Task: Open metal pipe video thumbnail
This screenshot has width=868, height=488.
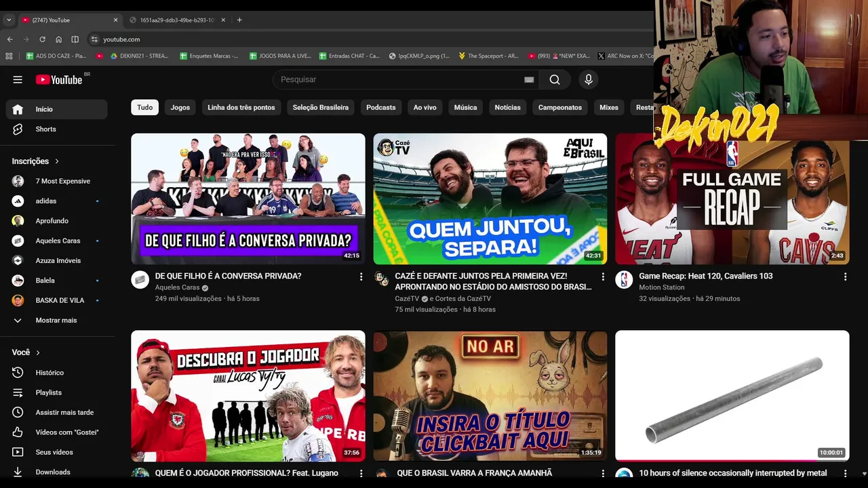Action: [x=732, y=396]
